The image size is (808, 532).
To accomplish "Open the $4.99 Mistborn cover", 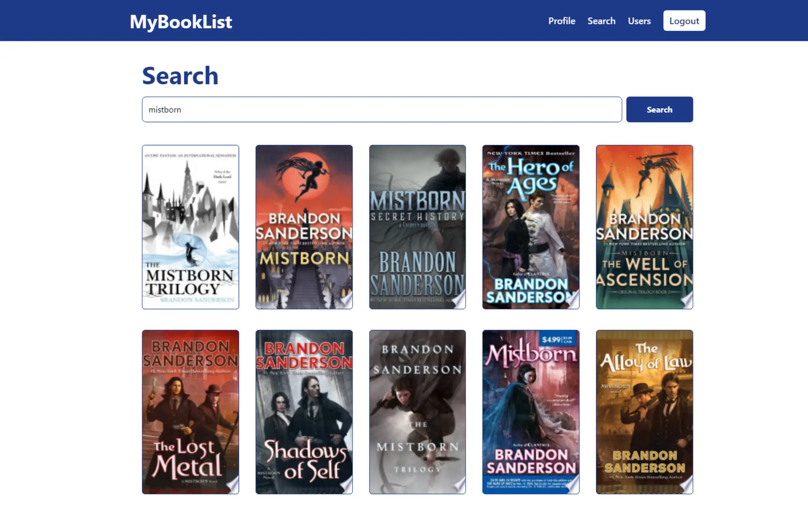I will coord(531,412).
